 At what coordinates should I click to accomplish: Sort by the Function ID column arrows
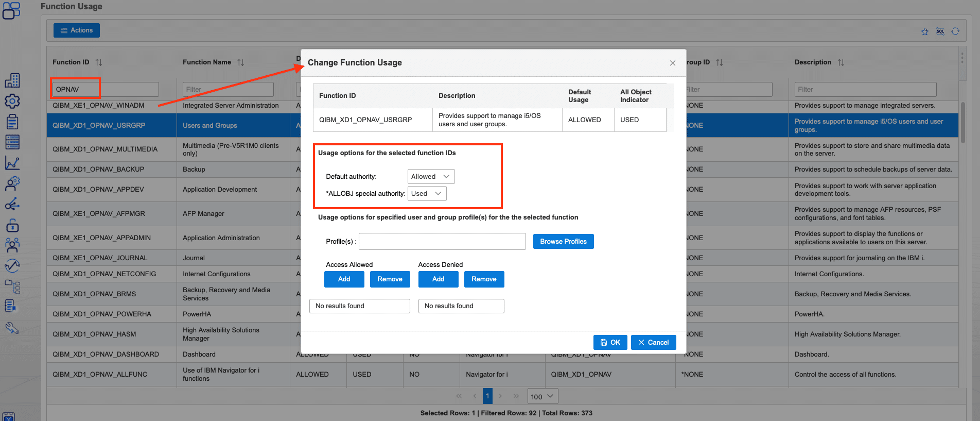pyautogui.click(x=99, y=62)
